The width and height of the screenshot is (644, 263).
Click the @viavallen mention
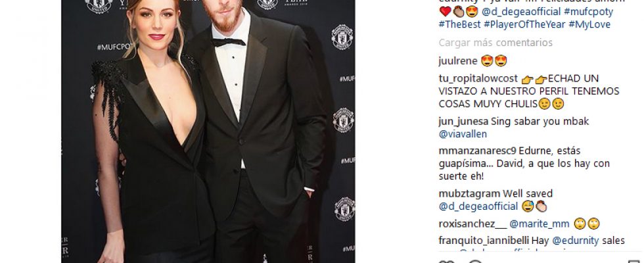pos(463,134)
